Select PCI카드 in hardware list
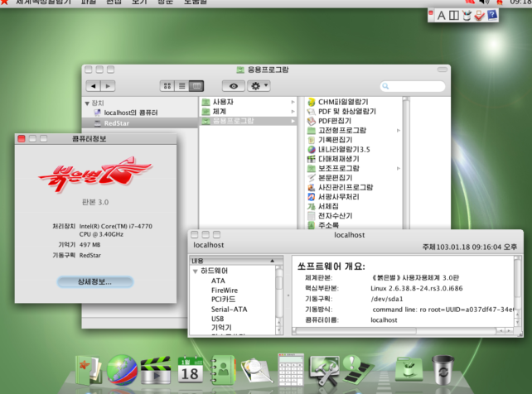Image resolution: width=532 pixels, height=394 pixels. point(223,300)
